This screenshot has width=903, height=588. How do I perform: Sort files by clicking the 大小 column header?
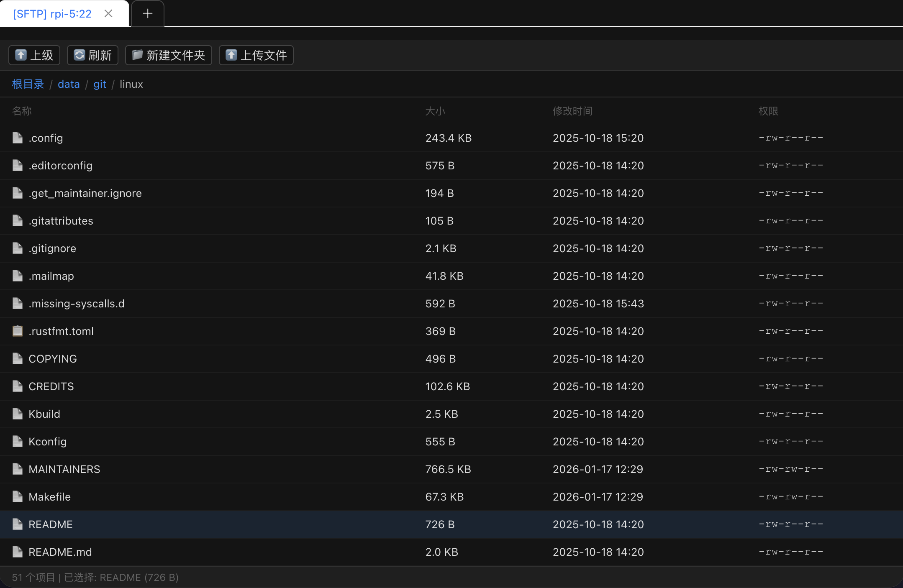[435, 111]
